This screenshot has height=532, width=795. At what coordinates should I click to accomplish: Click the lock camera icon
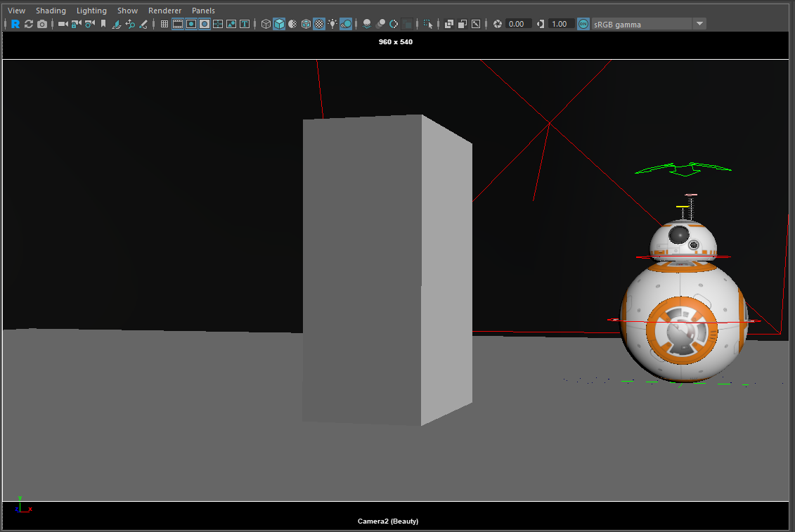tap(77, 24)
